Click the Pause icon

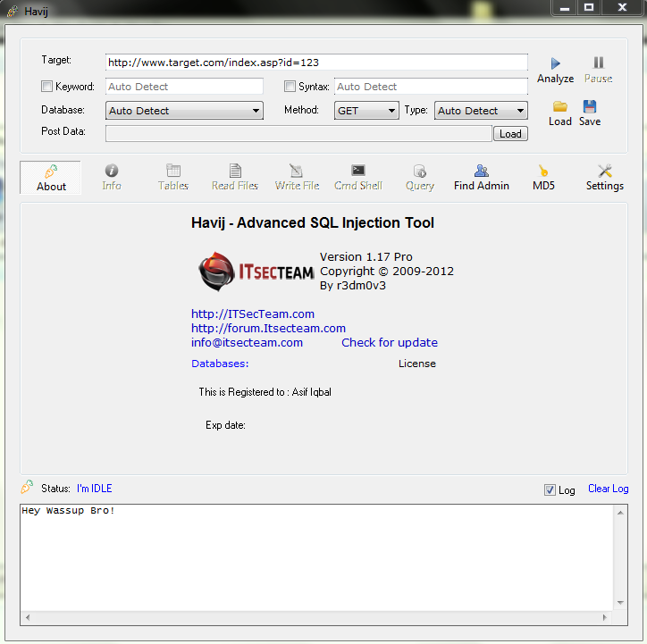[599, 63]
